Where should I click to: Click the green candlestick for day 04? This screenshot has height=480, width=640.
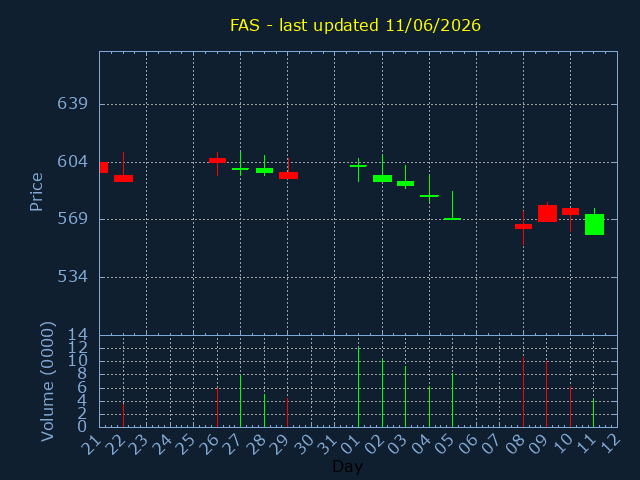(x=429, y=196)
